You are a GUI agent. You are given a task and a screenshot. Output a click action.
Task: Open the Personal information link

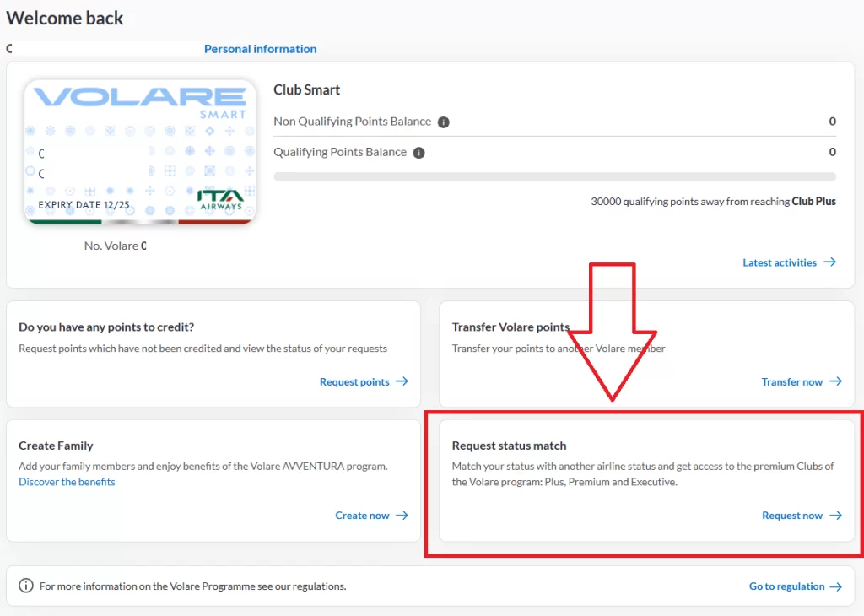(x=260, y=49)
